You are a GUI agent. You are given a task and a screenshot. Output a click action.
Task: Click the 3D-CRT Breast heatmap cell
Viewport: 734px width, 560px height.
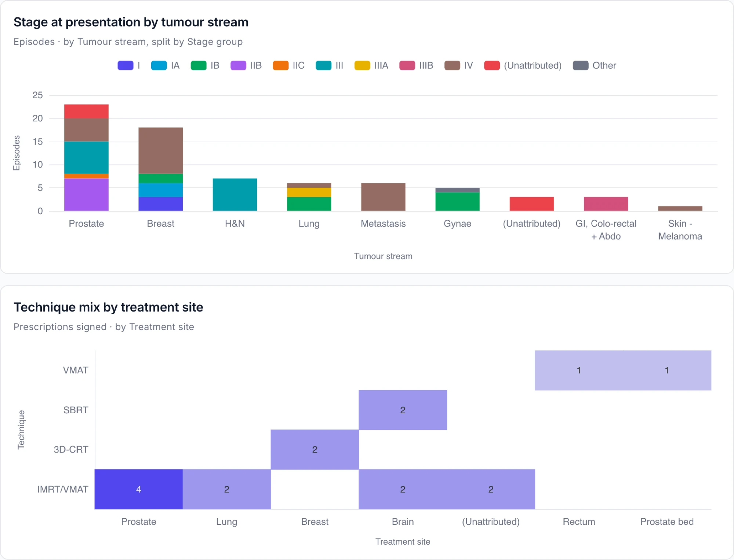click(315, 450)
